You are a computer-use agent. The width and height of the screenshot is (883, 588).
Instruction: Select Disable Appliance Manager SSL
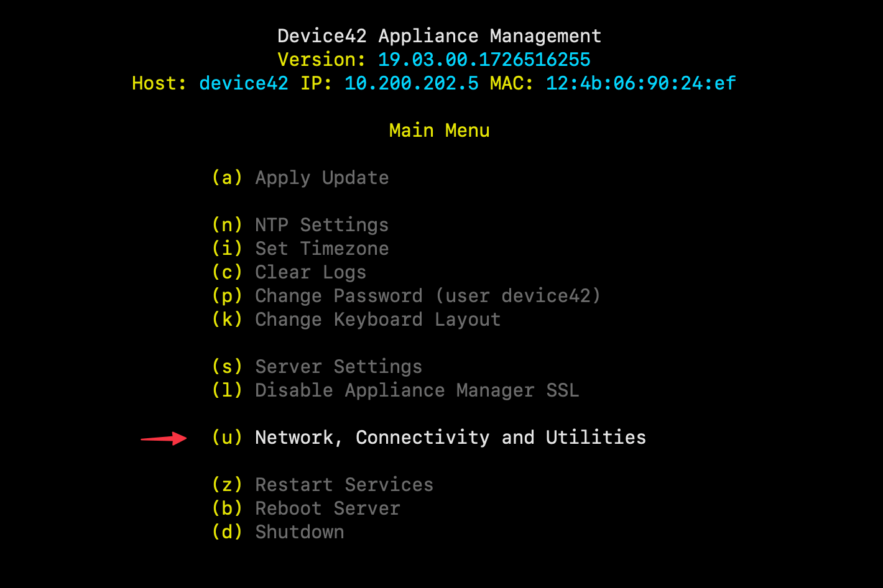(x=417, y=390)
